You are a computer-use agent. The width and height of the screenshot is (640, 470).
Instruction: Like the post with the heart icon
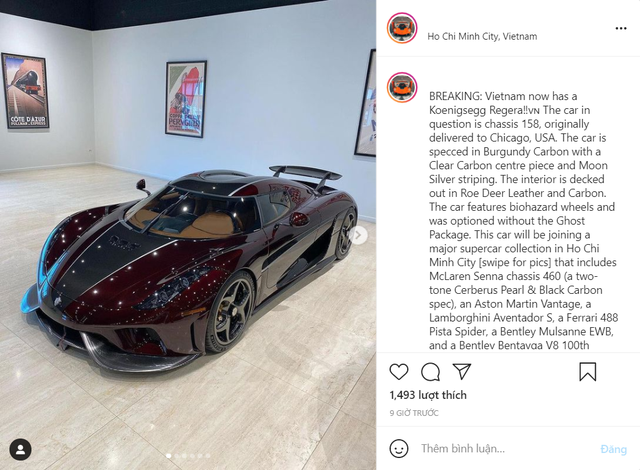399,372
